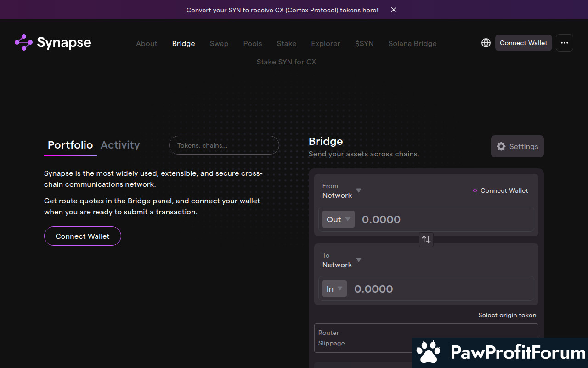Click the Slippage label
Screen dimensions: 588x368
[x=331, y=343]
